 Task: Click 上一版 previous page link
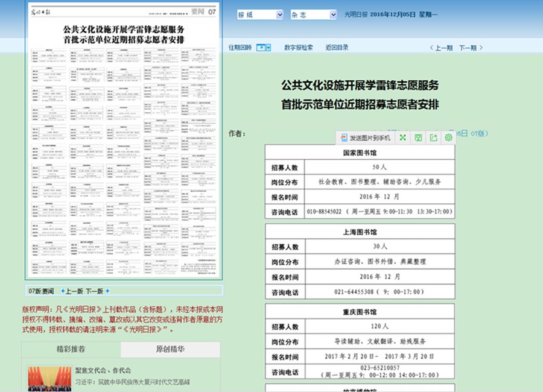(74, 291)
